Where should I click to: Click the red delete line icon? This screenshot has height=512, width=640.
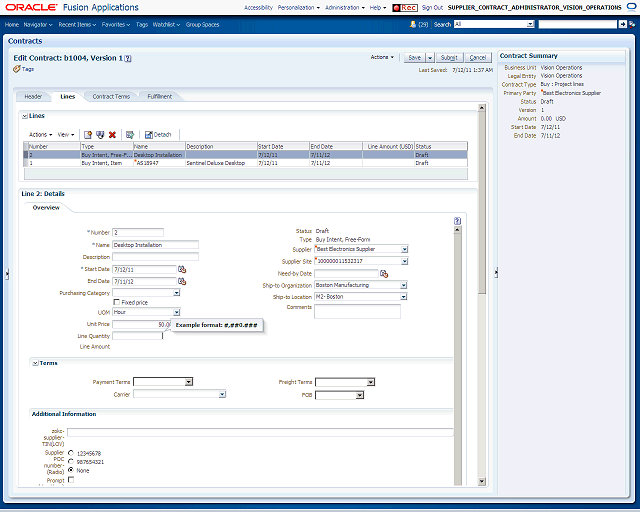pyautogui.click(x=112, y=135)
